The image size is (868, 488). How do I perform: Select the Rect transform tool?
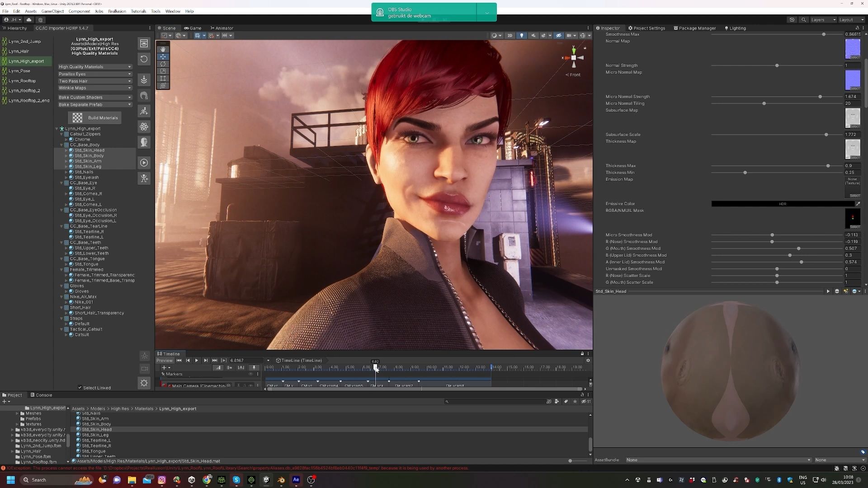163,78
